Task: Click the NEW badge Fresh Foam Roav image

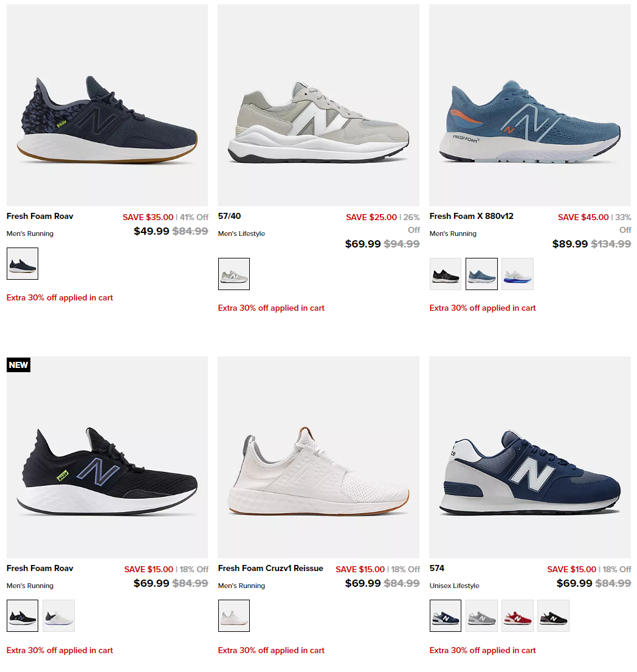Action: (x=107, y=457)
